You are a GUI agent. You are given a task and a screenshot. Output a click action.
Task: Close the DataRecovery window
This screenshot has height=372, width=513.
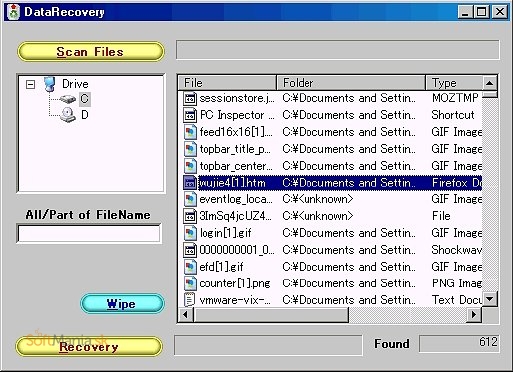500,12
